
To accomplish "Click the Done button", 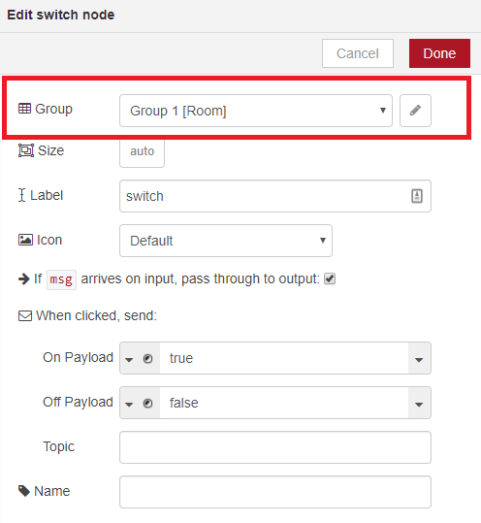I will tap(440, 53).
